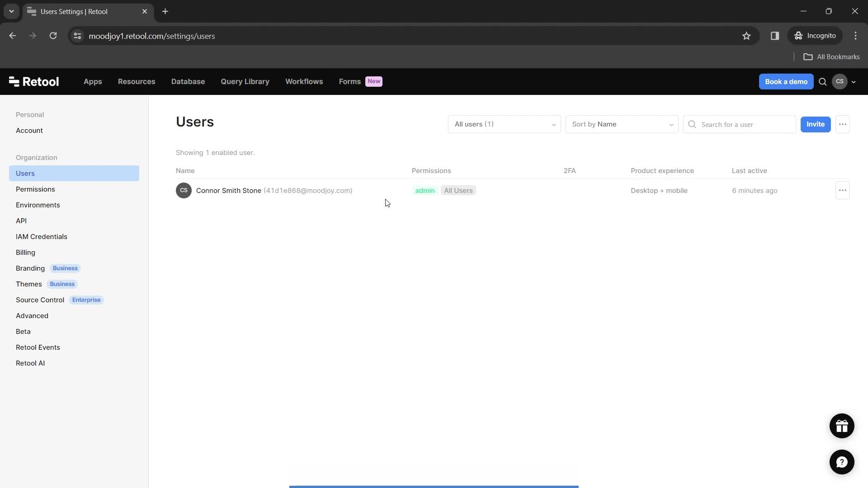This screenshot has height=488, width=868.
Task: Click the user avatar CS icon
Action: 840,82
